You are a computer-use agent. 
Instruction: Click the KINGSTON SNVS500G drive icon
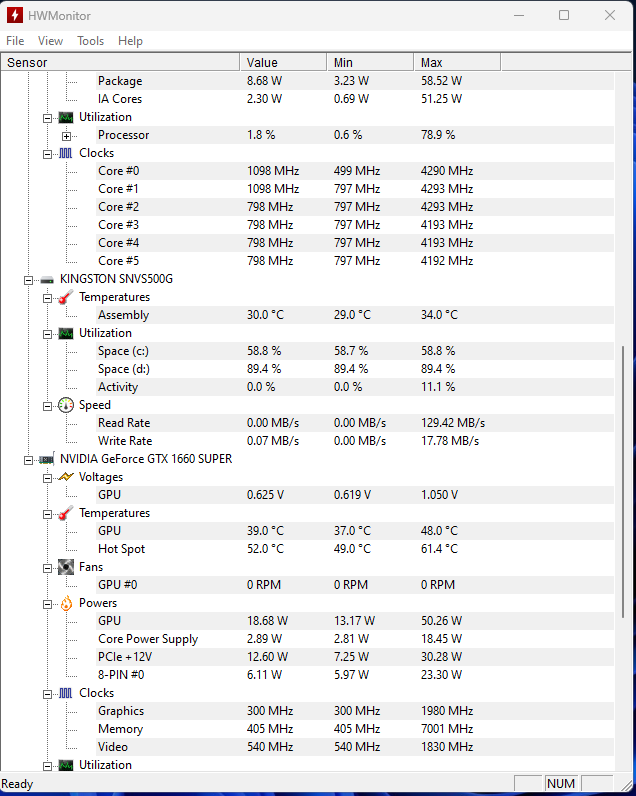click(47, 280)
